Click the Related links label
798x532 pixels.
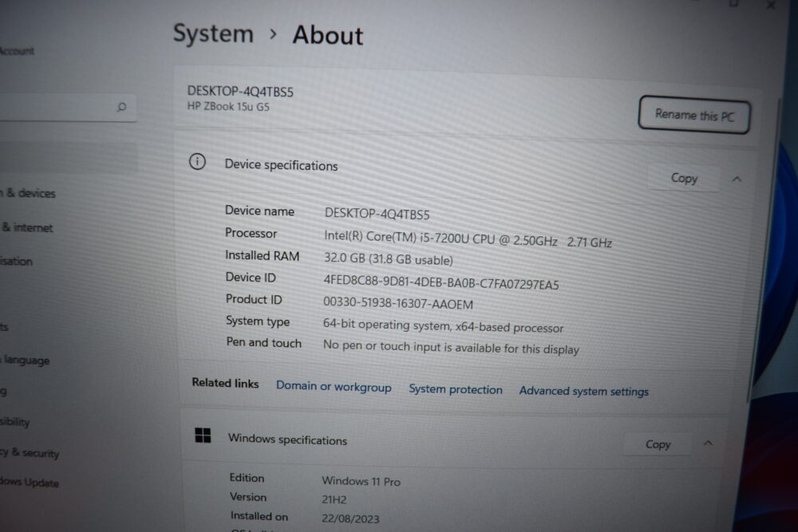click(225, 383)
